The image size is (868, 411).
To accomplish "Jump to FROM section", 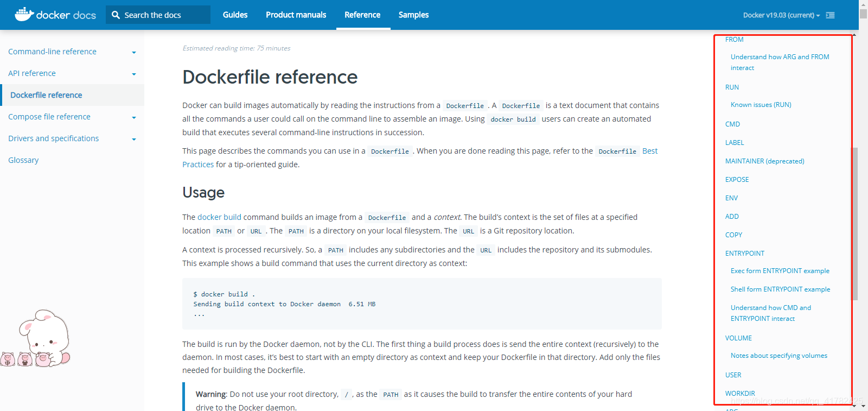I will (x=734, y=40).
